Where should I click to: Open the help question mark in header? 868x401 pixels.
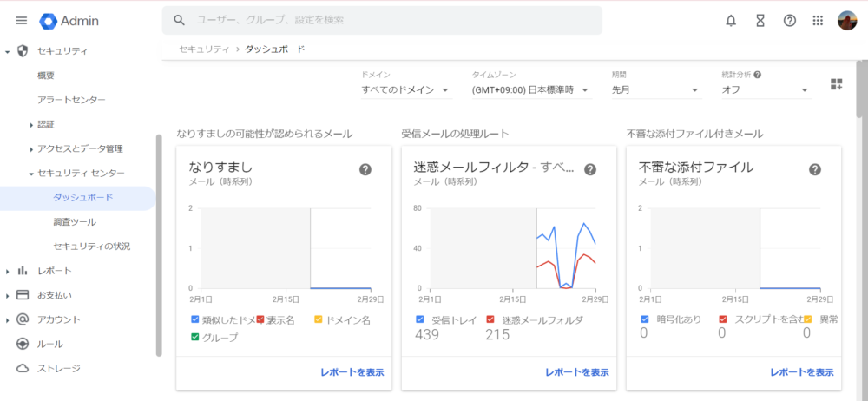coord(789,21)
